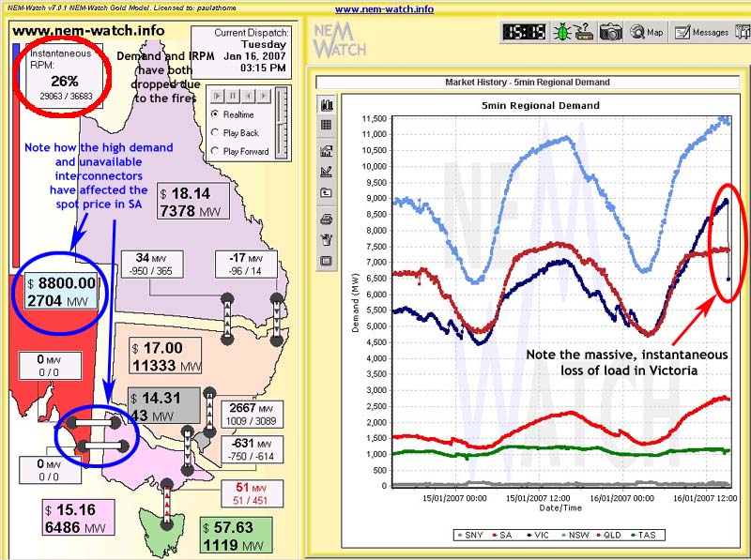This screenshot has height=560, width=751.
Task: Click the step forward playback button
Action: point(264,96)
